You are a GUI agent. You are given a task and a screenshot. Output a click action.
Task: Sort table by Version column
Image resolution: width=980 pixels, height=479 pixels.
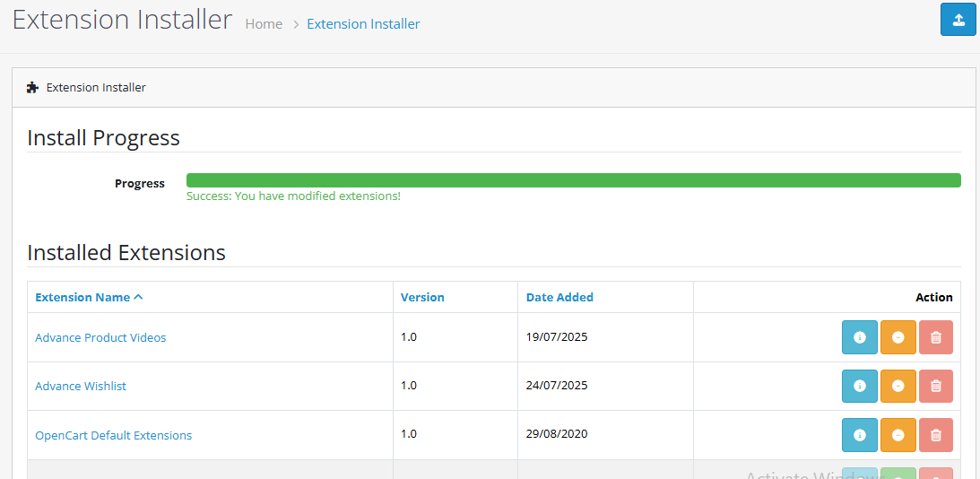tap(422, 297)
